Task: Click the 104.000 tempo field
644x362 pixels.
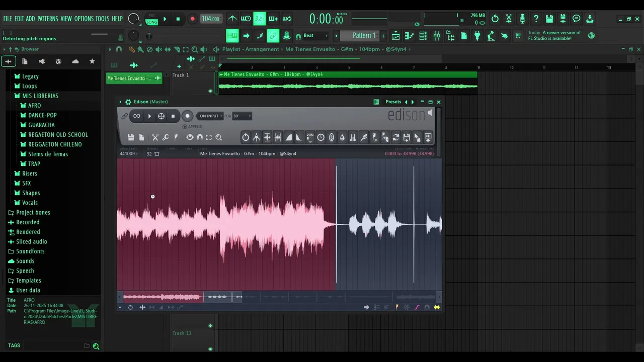Action: [210, 19]
